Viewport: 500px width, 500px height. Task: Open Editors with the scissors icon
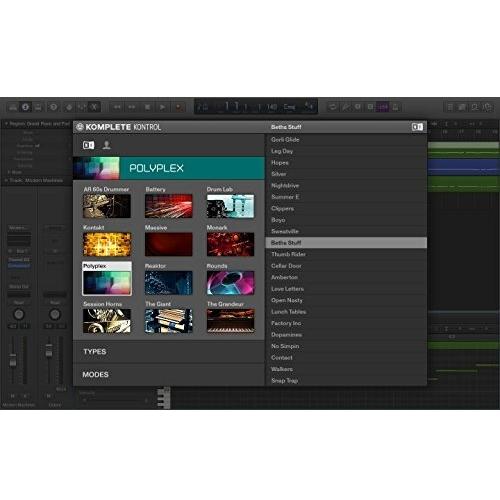94,107
